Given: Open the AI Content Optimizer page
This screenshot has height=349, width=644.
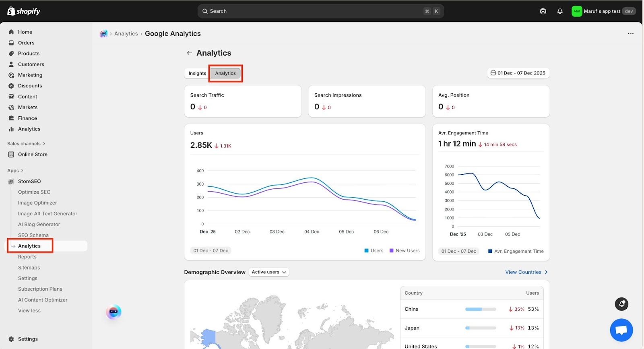Looking at the screenshot, I should 43,300.
